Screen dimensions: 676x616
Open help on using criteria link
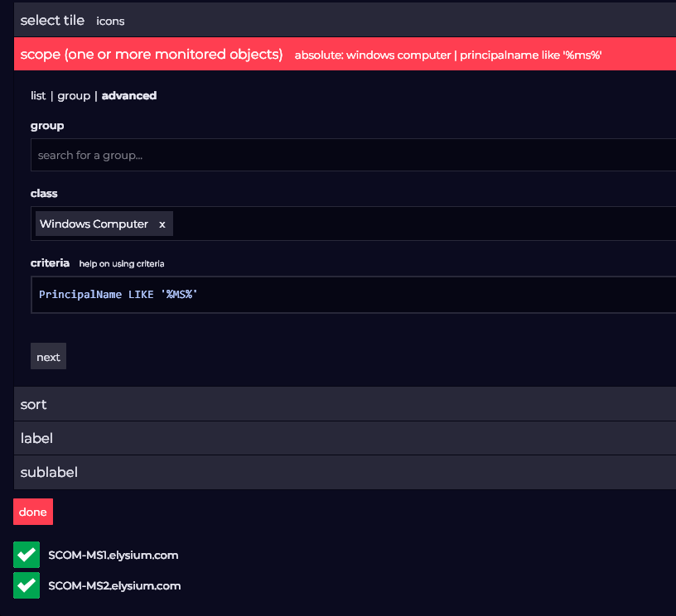tap(122, 264)
